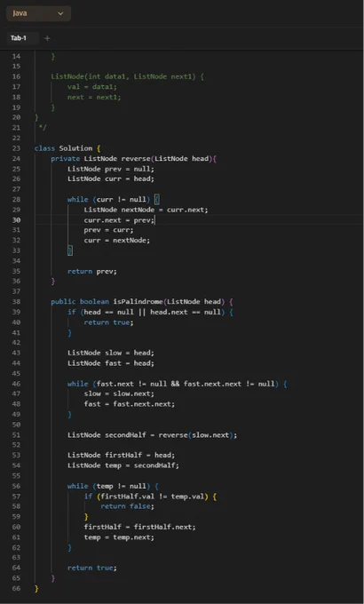Click 'ListNode fast = head;' line
Viewport: 364px width, 604px height.
[111, 363]
